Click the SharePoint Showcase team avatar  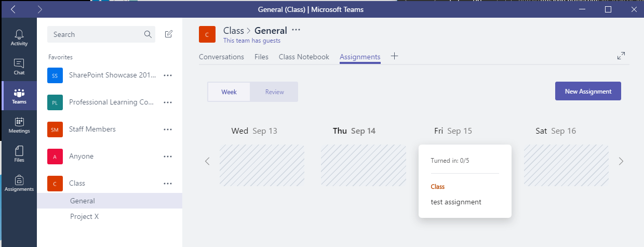click(55, 75)
